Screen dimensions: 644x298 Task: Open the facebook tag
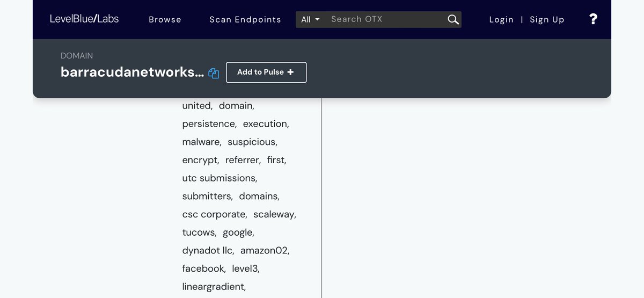coord(203,268)
